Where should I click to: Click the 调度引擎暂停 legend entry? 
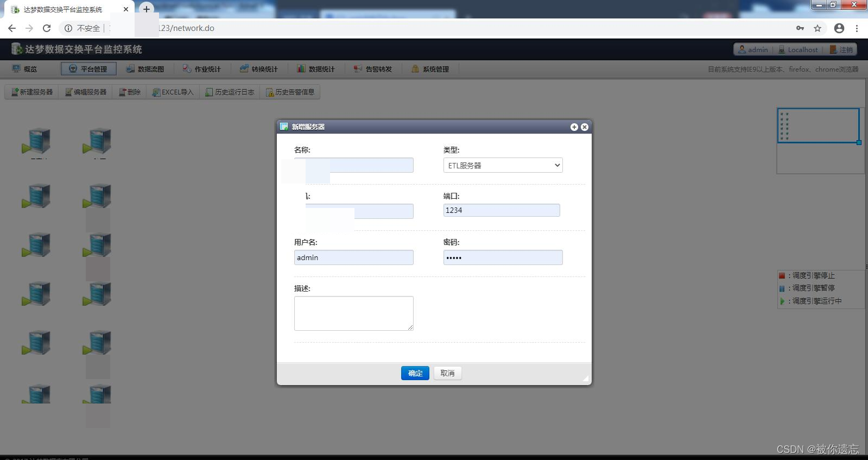click(x=807, y=288)
